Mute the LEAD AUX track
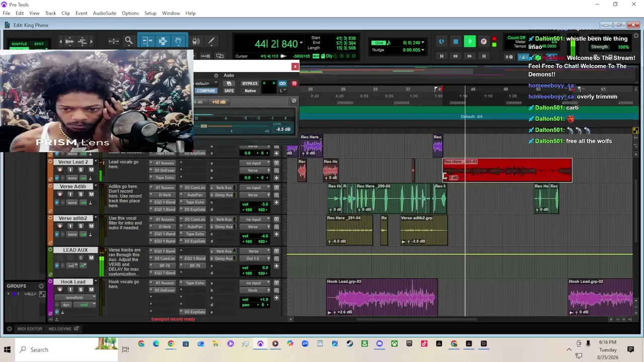Screen dimensions: 644x362 (91, 258)
